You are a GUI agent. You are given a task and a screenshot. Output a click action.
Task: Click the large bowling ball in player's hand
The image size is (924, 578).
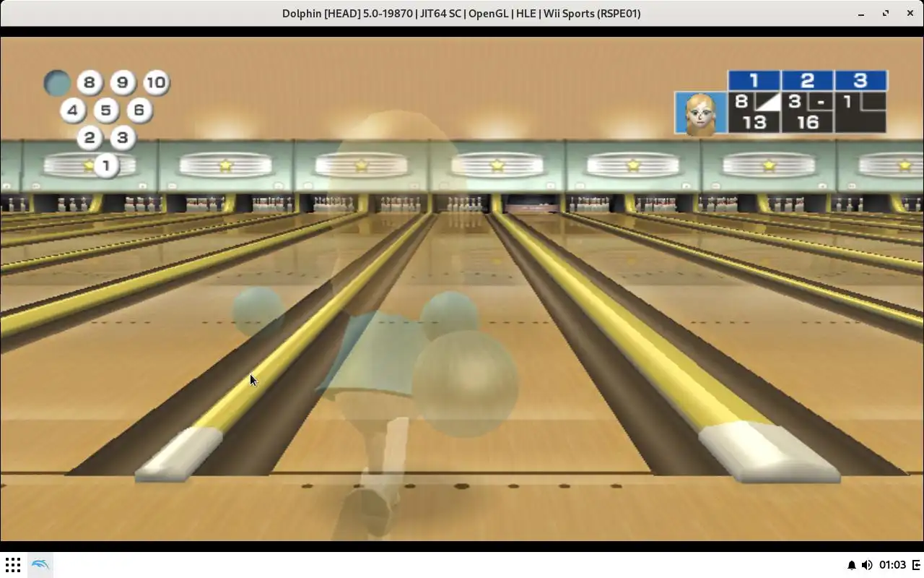click(x=466, y=383)
